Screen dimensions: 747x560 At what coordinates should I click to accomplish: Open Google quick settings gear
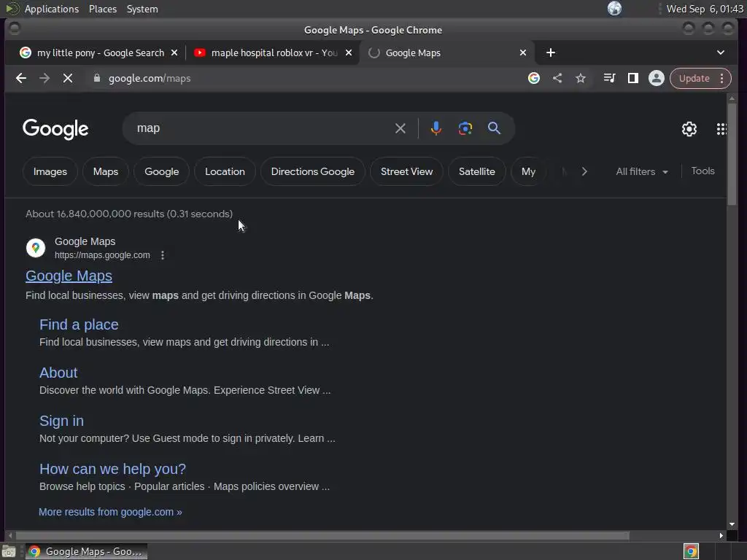point(689,129)
